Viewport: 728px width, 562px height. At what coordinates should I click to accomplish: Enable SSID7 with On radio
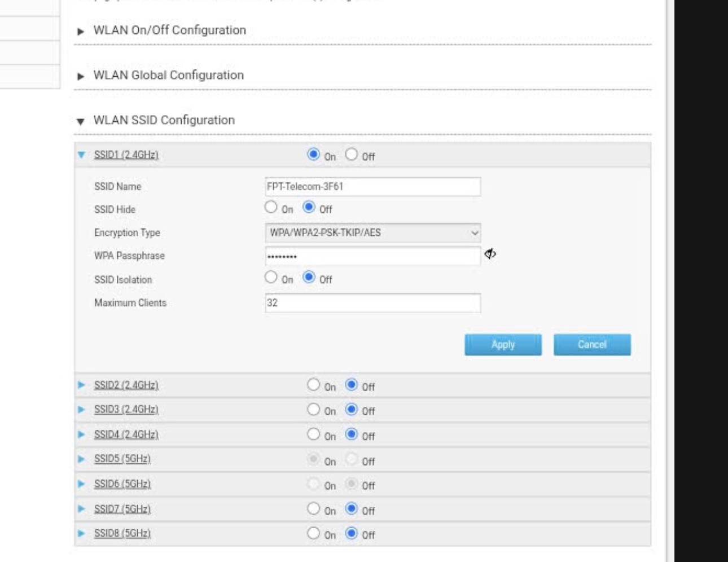(314, 508)
